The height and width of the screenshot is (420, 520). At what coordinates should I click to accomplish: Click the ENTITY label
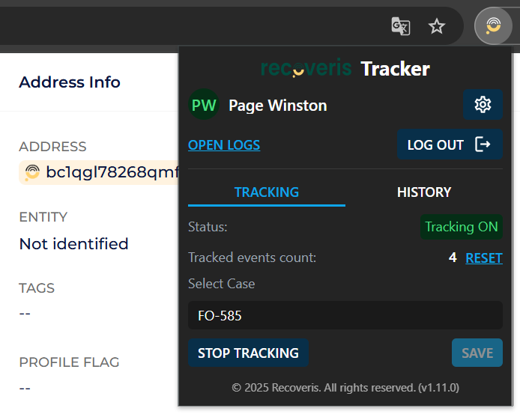click(43, 217)
